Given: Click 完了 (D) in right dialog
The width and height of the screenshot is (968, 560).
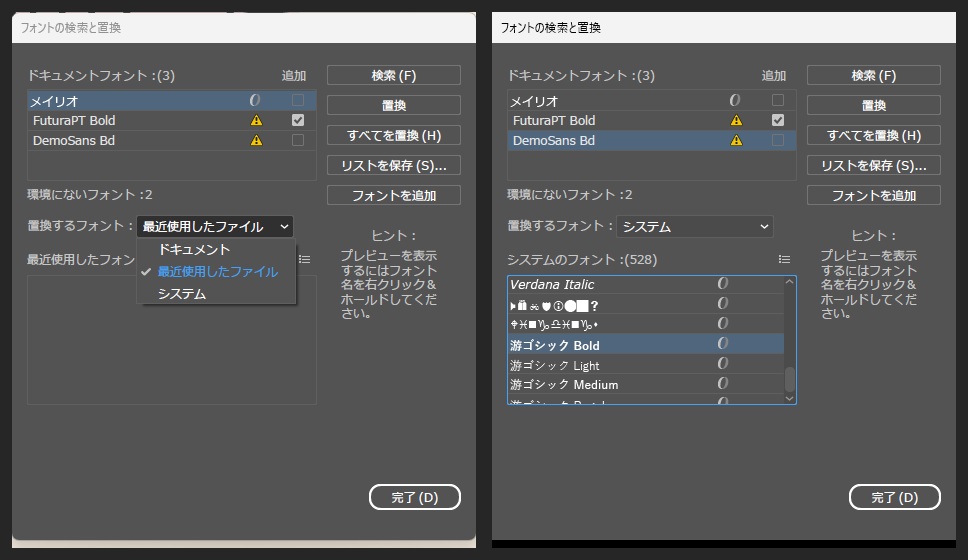Looking at the screenshot, I should [895, 497].
